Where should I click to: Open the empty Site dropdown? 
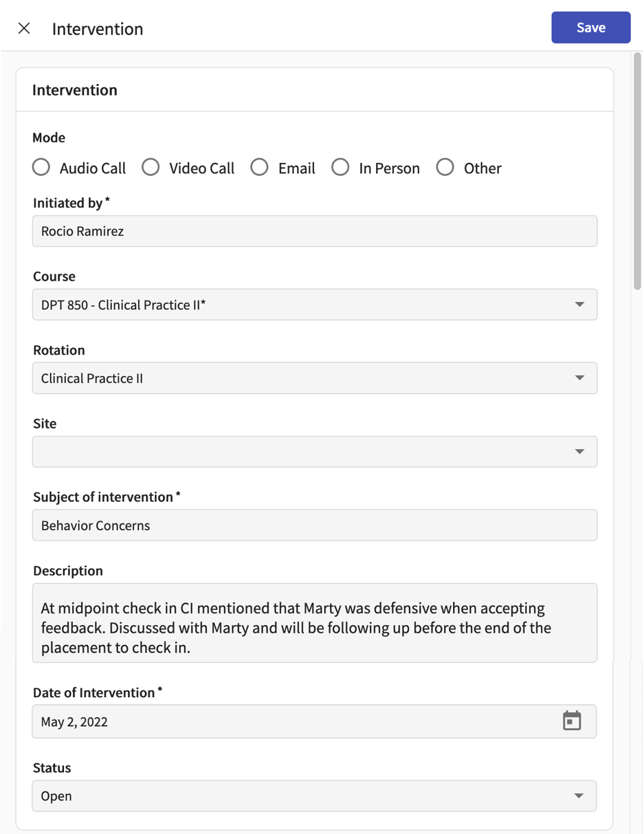tap(579, 452)
